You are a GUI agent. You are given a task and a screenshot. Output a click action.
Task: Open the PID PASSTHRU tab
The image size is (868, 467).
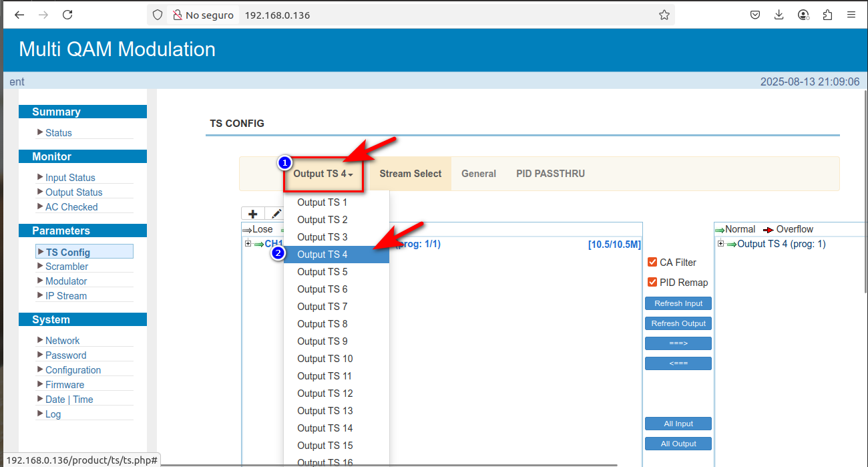tap(550, 174)
